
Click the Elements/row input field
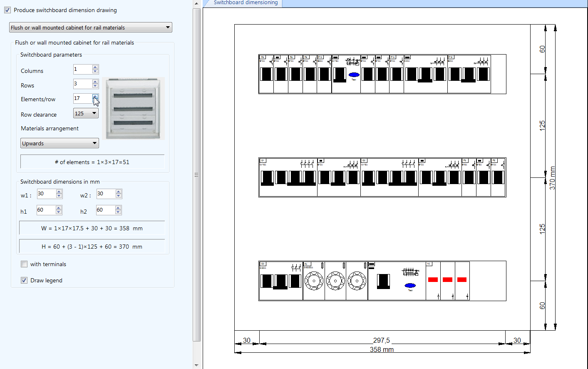coord(82,98)
